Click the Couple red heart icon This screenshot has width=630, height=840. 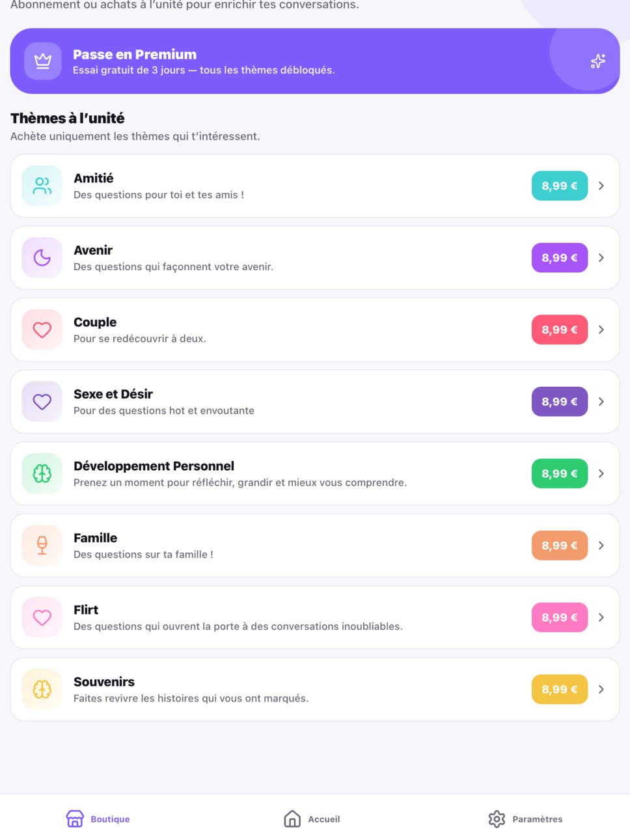click(42, 329)
